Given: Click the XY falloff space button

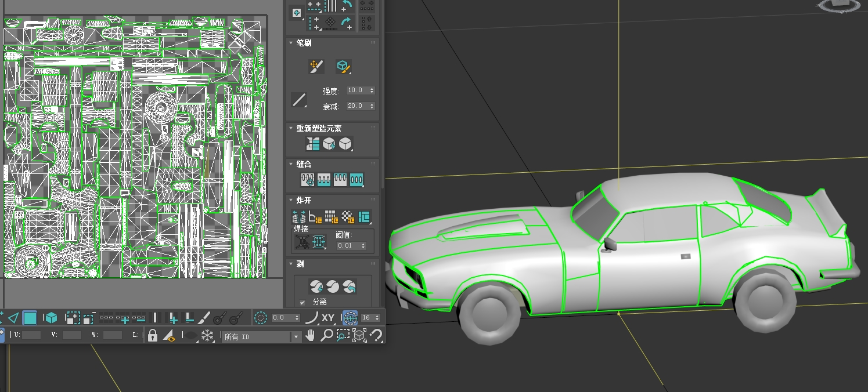Looking at the screenshot, I should click(x=328, y=318).
